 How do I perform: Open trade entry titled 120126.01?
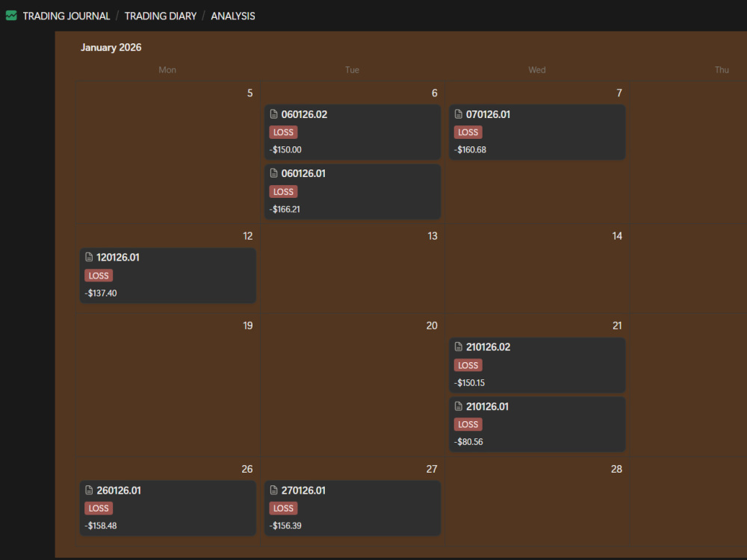click(118, 257)
